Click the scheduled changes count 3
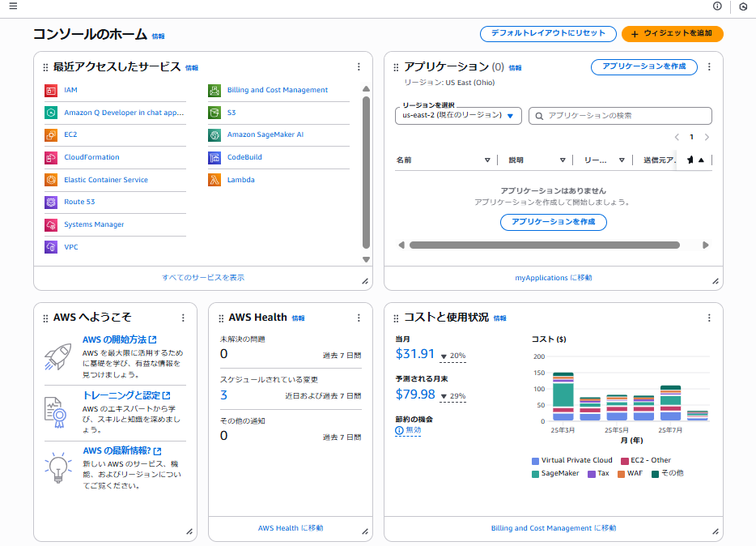The width and height of the screenshot is (756, 546). pos(223,395)
